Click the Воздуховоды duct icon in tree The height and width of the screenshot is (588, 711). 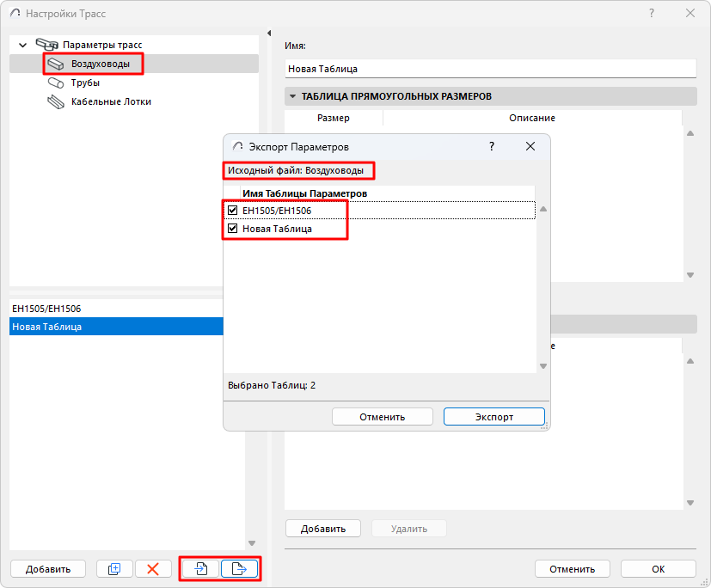(56, 64)
